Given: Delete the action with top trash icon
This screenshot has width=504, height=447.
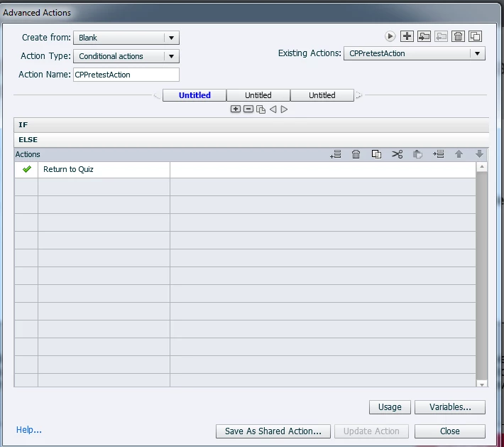Looking at the screenshot, I should click(x=458, y=36).
